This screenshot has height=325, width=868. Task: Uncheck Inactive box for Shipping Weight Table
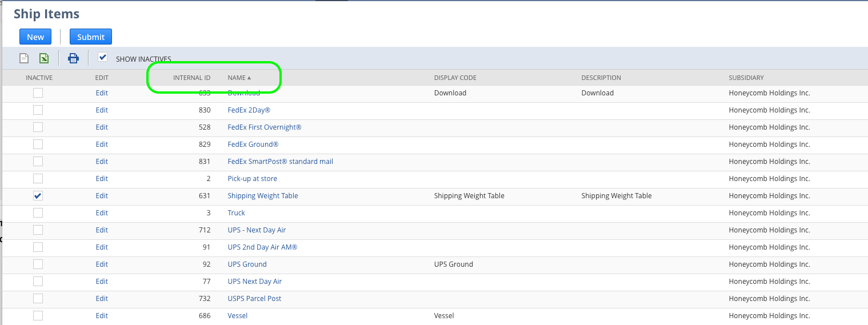point(38,196)
